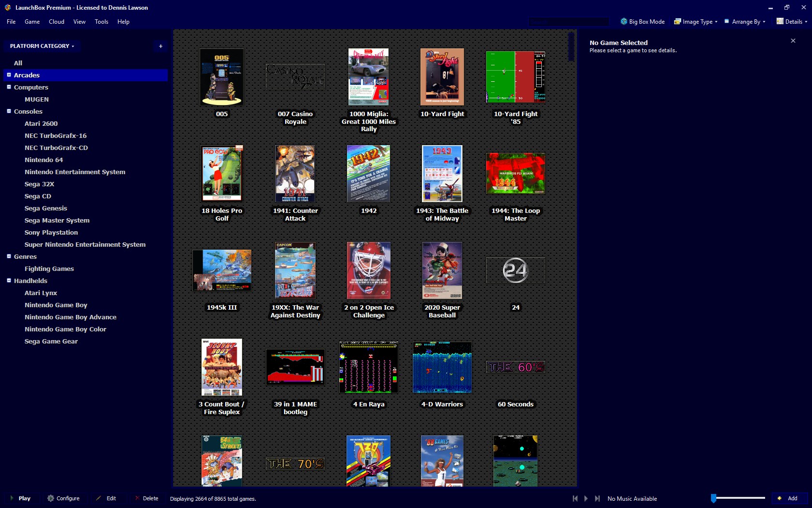Select the 24 game logo thumbnail
Viewport: 812px width, 508px height.
[516, 270]
